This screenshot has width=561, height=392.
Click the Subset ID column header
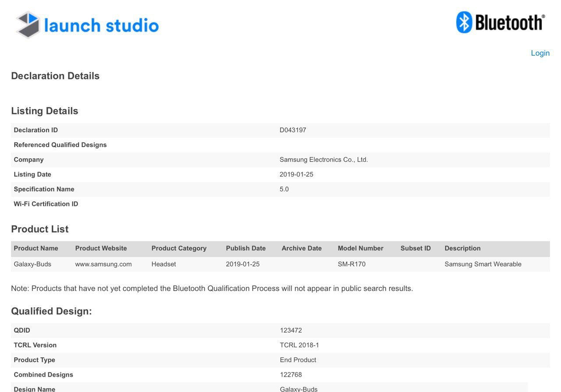point(415,248)
